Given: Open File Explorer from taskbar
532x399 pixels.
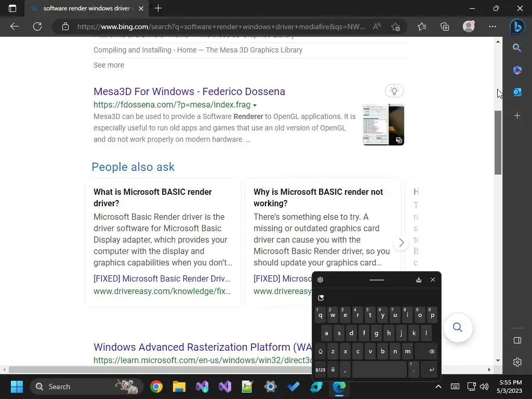Looking at the screenshot, I should (179, 387).
